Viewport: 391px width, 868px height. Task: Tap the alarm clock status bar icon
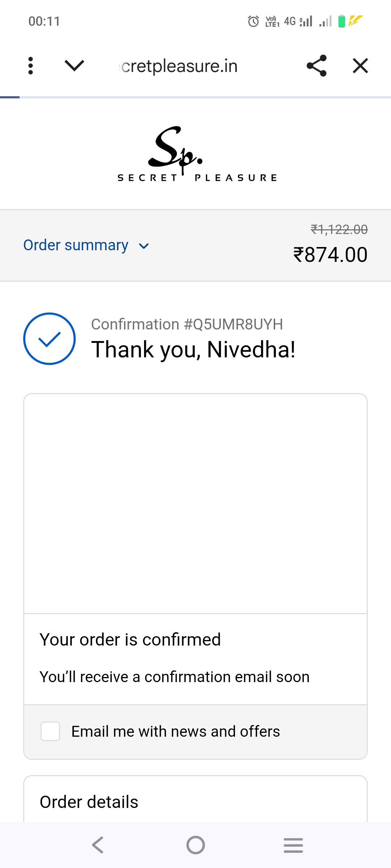[253, 21]
